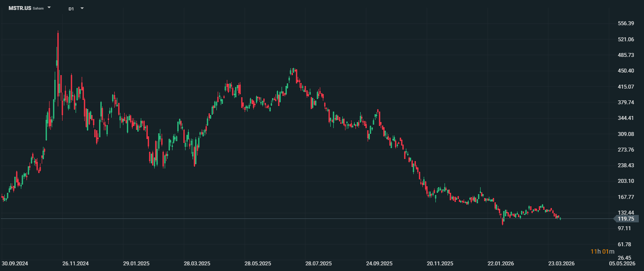Click the MSTR.US ticker name
Viewport: 644px width, 271px height.
[x=20, y=8]
